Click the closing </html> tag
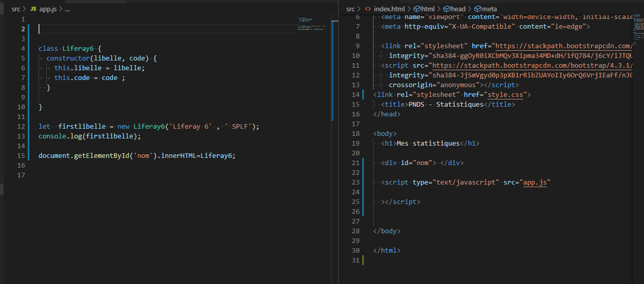The image size is (644, 284). point(387,251)
